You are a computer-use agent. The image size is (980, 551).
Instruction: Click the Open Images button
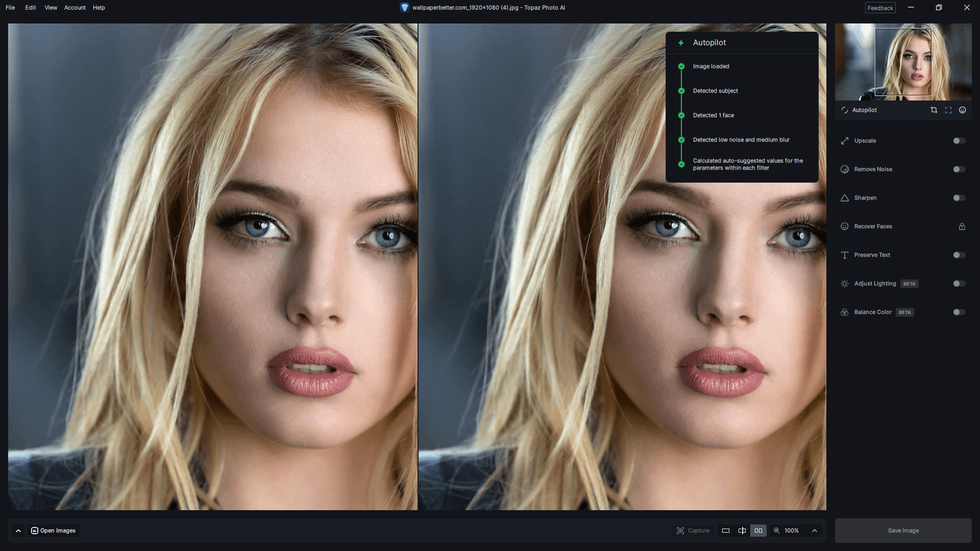(x=54, y=531)
